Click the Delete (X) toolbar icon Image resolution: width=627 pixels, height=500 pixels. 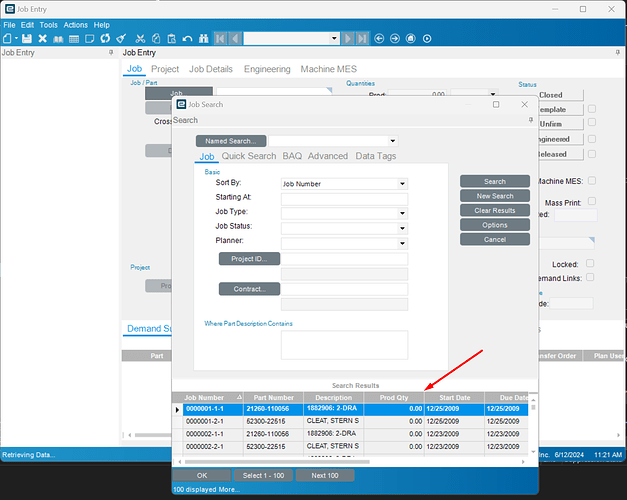pyautogui.click(x=43, y=38)
